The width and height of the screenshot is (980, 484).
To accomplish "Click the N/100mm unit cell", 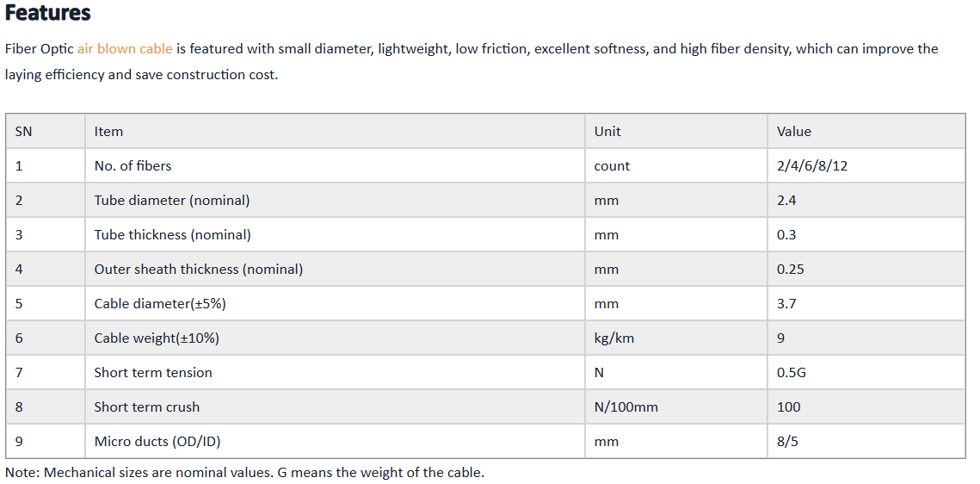I will [x=676, y=406].
